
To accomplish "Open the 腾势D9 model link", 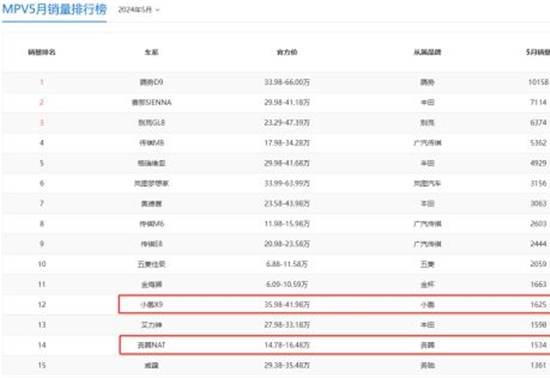I will pos(152,82).
